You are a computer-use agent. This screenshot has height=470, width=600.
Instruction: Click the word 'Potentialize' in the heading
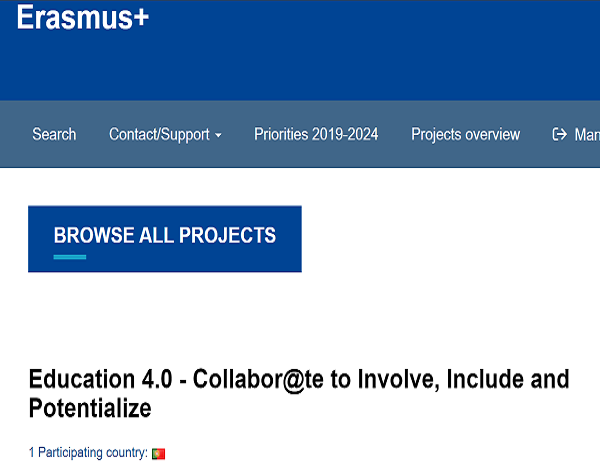[x=90, y=408]
